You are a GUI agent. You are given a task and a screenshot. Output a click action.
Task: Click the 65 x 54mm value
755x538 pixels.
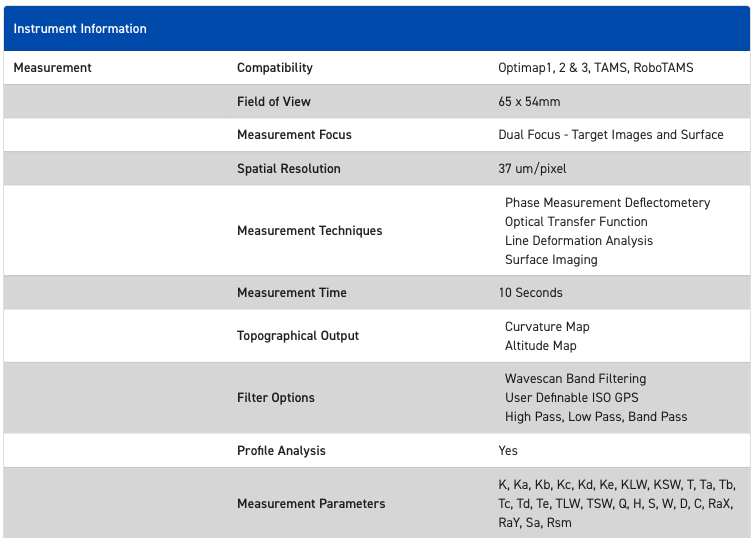[x=529, y=101]
